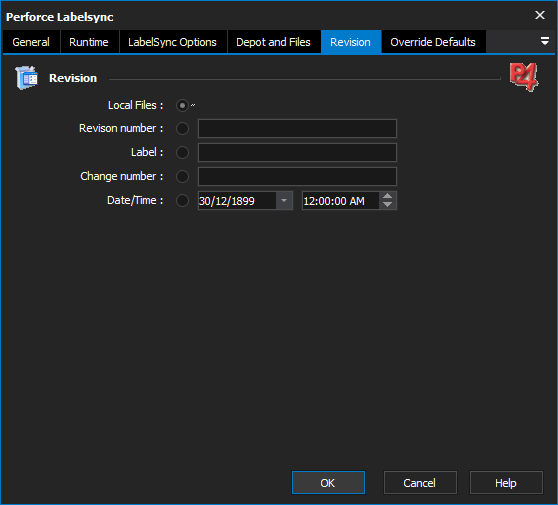The image size is (558, 505).
Task: Select the Revision tab
Action: [351, 42]
